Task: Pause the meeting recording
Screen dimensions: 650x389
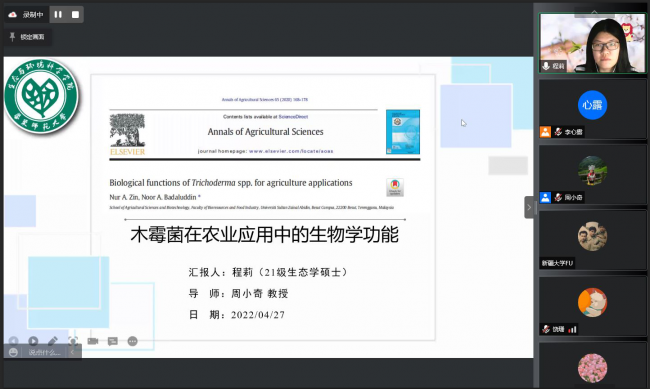Action: (x=58, y=15)
